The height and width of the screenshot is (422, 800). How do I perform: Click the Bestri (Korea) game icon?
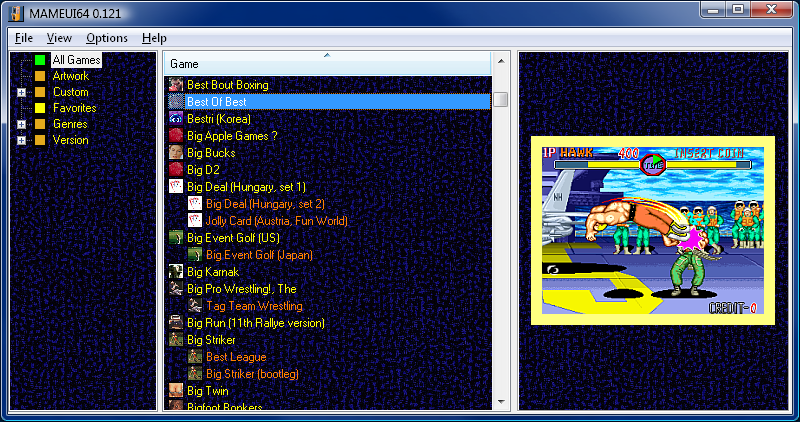[x=176, y=118]
